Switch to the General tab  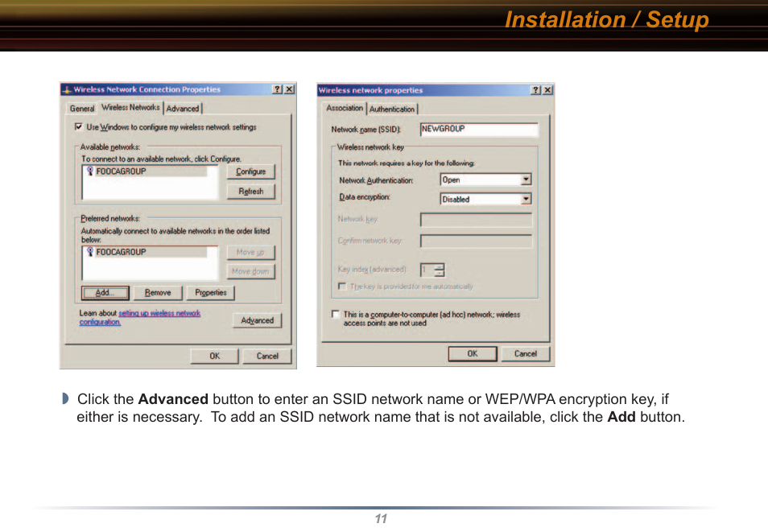coord(82,109)
